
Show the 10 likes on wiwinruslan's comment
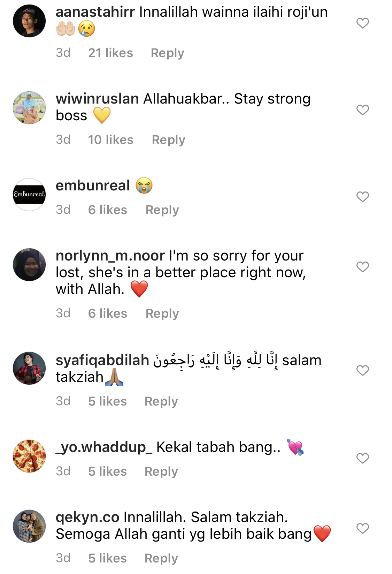pyautogui.click(x=110, y=140)
